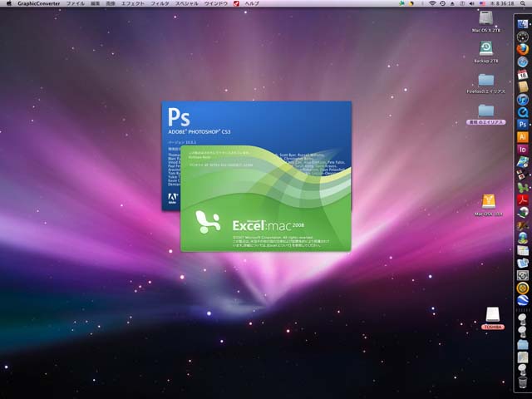Open the GraphicConverter application menu
The image size is (532, 399).
[39, 3]
